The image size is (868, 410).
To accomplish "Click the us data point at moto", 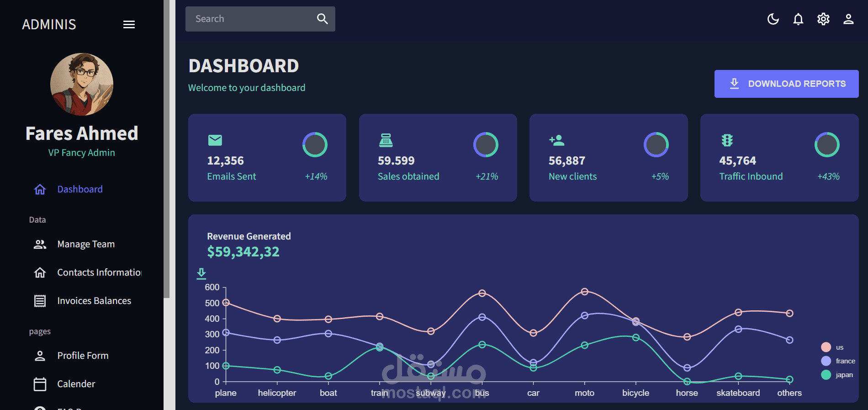I will tap(585, 292).
